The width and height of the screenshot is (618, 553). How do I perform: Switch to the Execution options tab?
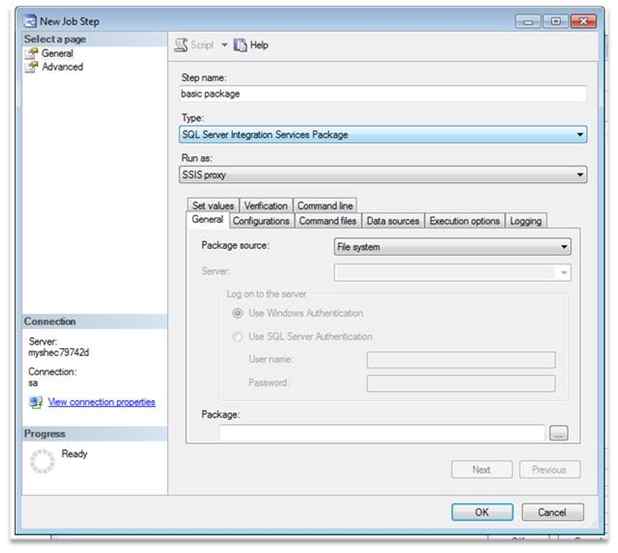point(465,221)
